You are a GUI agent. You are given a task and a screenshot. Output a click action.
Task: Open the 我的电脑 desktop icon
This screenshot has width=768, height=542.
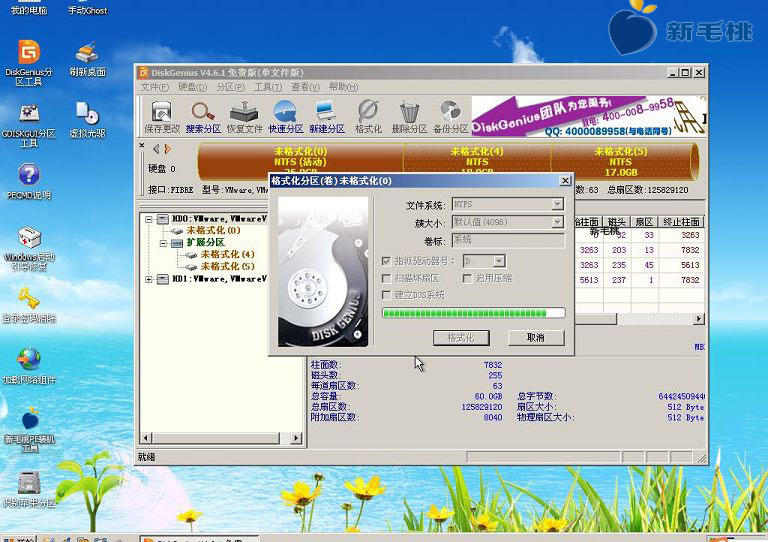[x=29, y=8]
